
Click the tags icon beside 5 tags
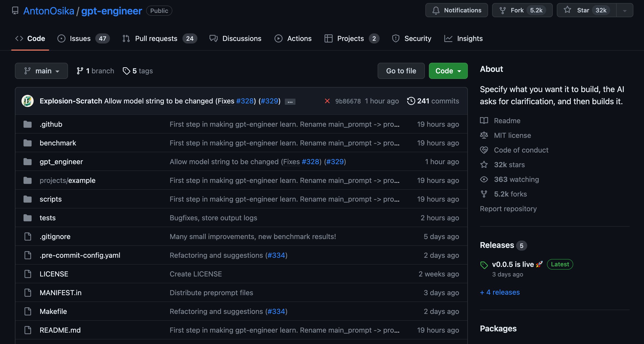click(126, 71)
